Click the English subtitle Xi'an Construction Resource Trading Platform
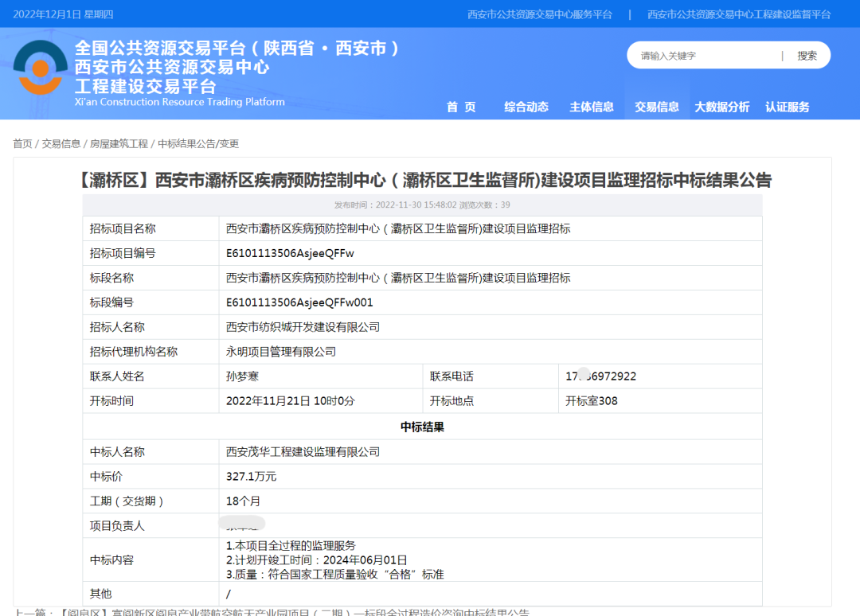Screen dimensions: 860x616 tap(180, 102)
